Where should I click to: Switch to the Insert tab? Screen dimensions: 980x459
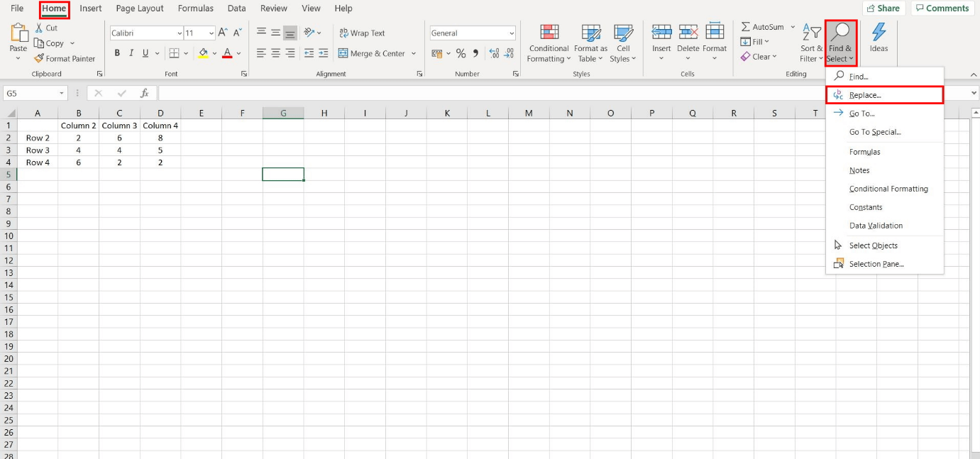click(90, 9)
